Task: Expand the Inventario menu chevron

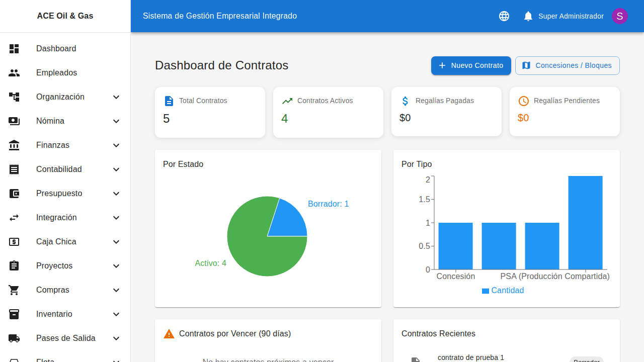Action: point(116,314)
